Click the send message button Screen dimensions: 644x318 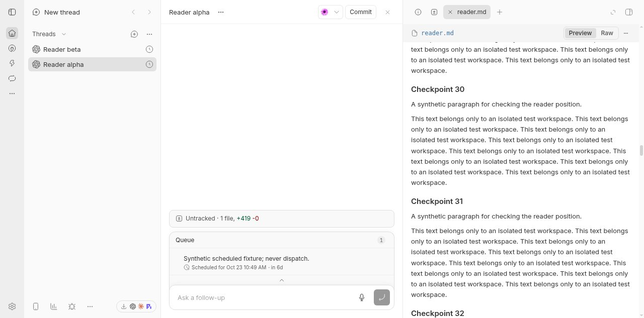(x=382, y=297)
